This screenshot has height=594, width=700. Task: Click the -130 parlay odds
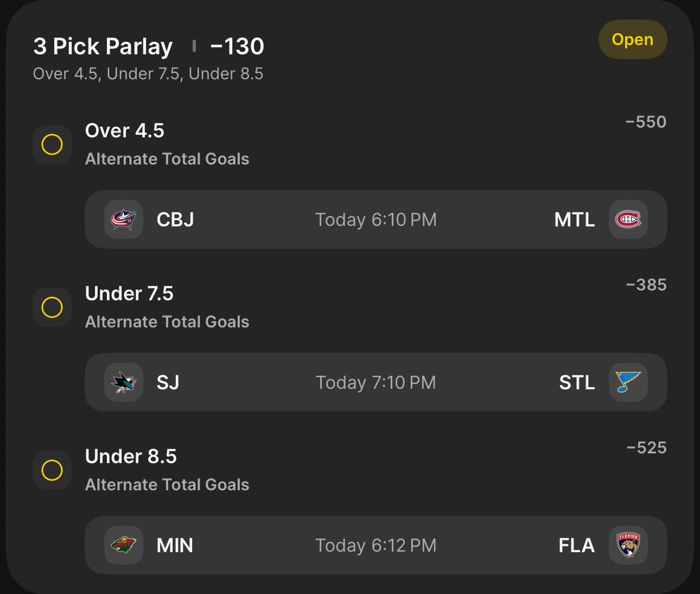point(237,47)
